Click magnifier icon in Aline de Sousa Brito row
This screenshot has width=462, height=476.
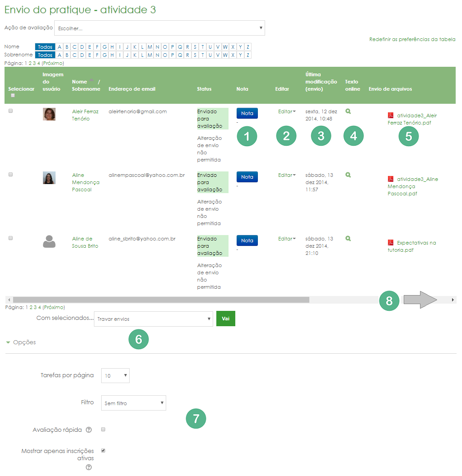point(348,238)
